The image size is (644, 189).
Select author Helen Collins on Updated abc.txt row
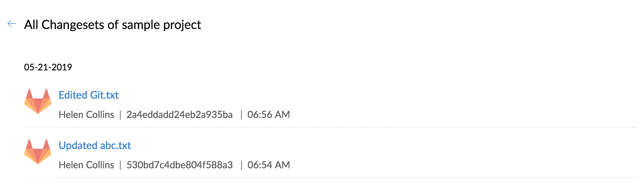(x=86, y=165)
